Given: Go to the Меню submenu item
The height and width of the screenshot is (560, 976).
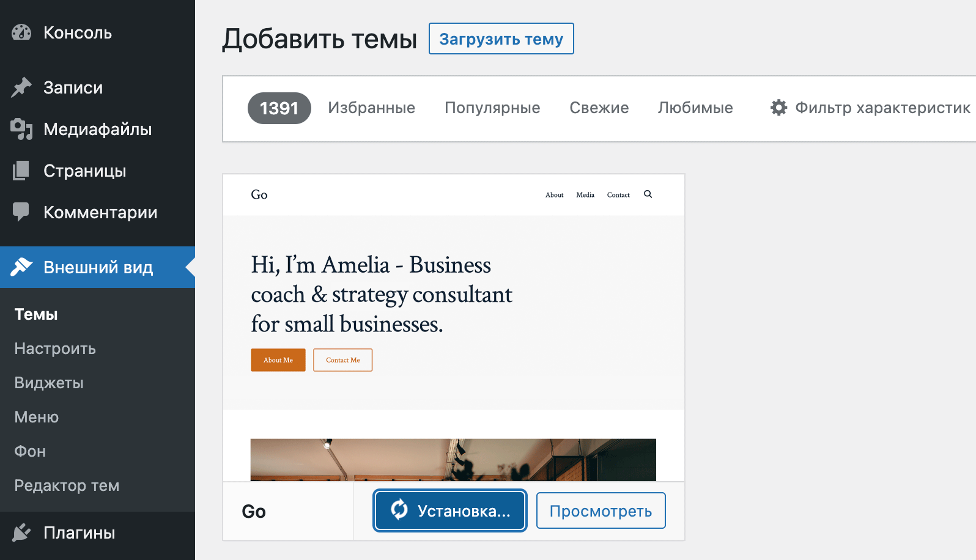Looking at the screenshot, I should pos(37,417).
